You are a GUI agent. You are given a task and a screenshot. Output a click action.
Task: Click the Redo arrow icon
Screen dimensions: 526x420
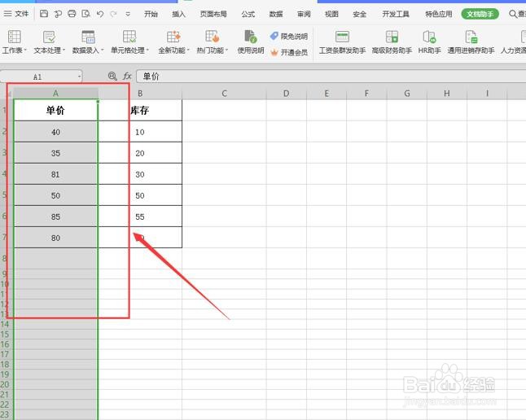114,14
